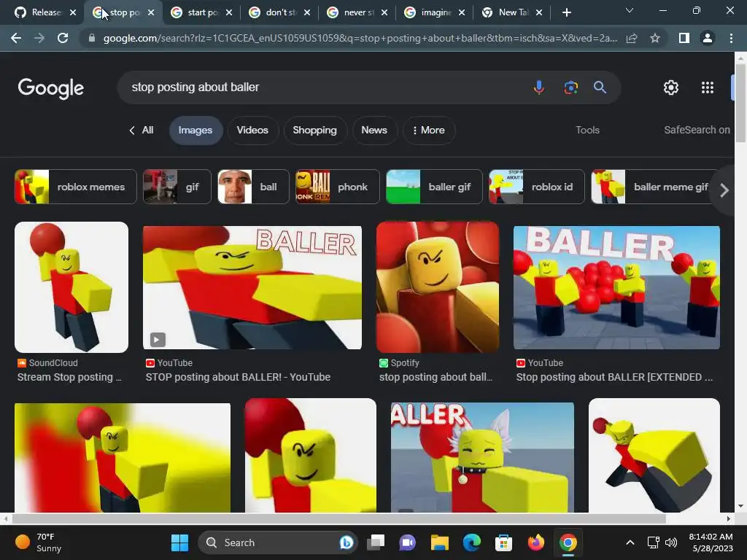747x560 pixels.
Task: Show hidden system tray icons
Action: (x=630, y=542)
